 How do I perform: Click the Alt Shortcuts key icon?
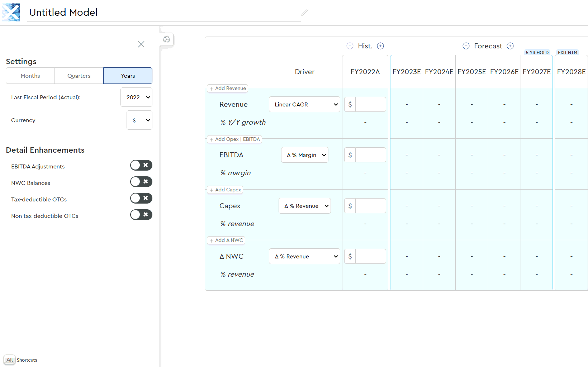coord(10,360)
